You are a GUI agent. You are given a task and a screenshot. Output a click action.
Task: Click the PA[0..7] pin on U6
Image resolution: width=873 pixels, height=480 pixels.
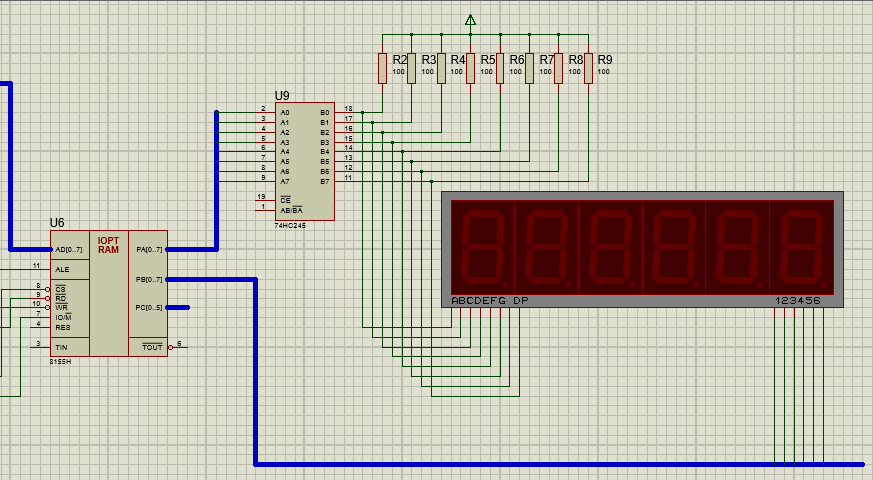click(x=150, y=249)
